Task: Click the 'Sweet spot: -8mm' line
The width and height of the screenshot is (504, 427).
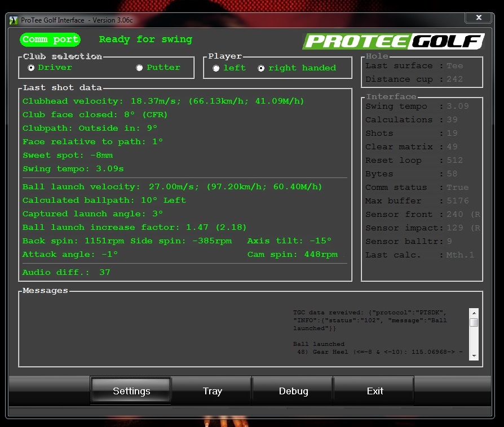Action: (x=68, y=155)
